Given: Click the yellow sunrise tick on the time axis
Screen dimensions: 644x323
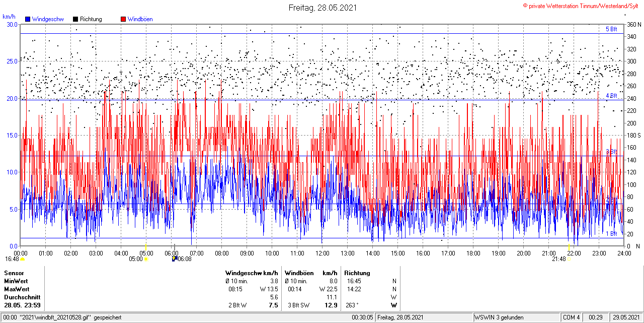Looking at the screenshot, I should tap(146, 246).
